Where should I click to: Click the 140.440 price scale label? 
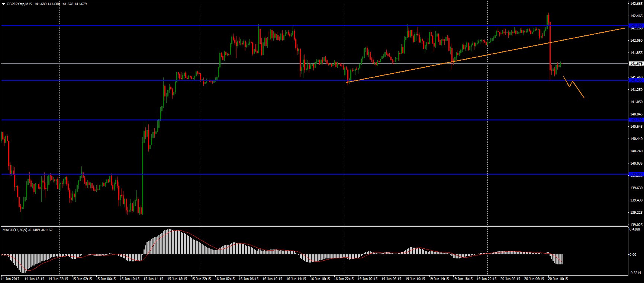(x=637, y=139)
